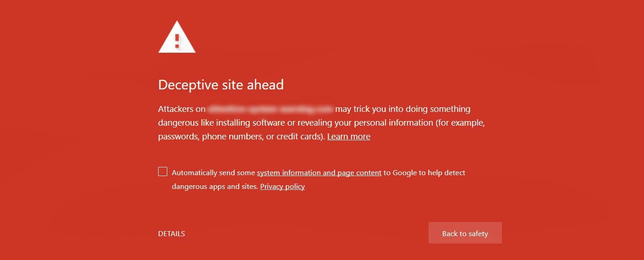Open the Learn more link

[349, 136]
